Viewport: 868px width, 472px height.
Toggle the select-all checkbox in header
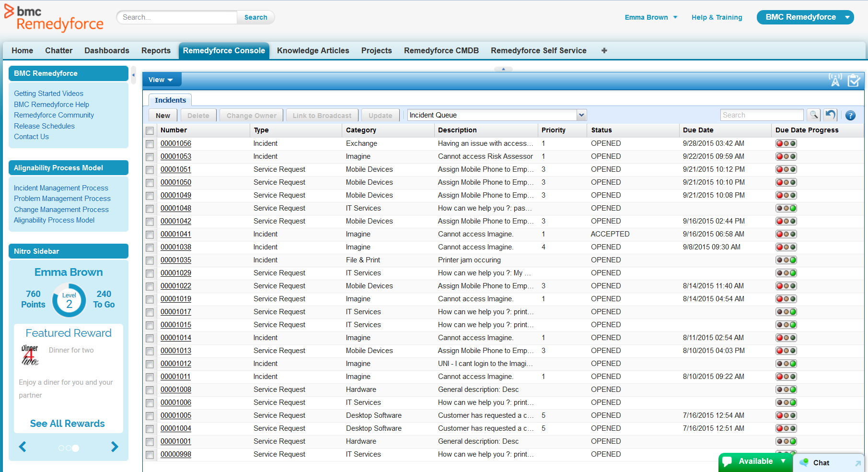(x=150, y=130)
